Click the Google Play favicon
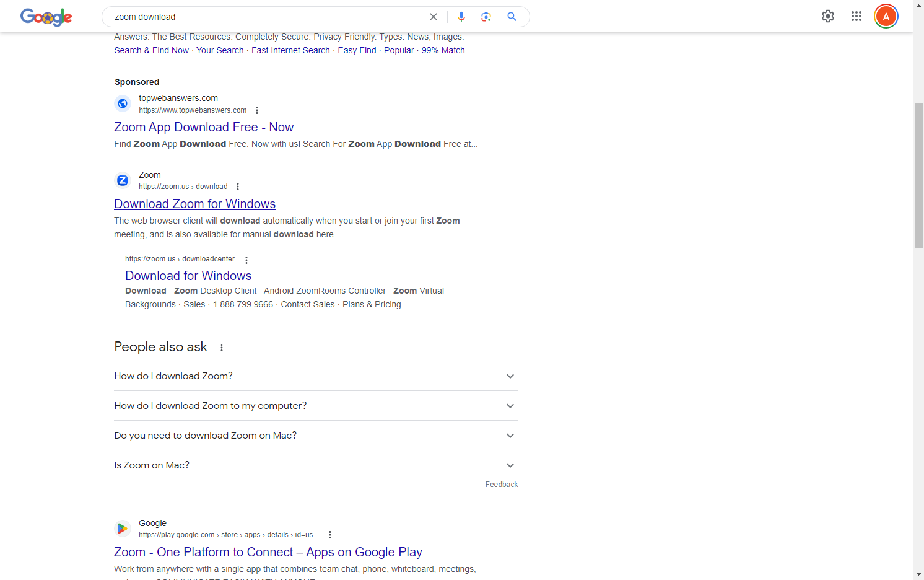The height and width of the screenshot is (580, 924). tap(123, 529)
